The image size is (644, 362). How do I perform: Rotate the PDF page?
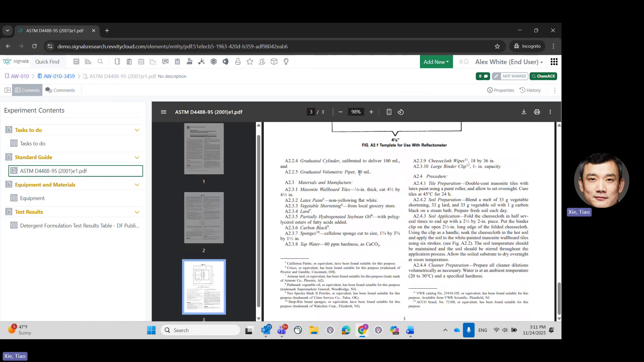pos(400,112)
